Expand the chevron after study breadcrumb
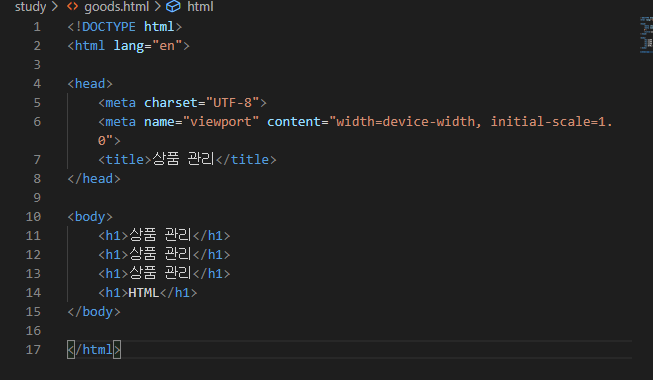This screenshot has height=380, width=653. pyautogui.click(x=55, y=7)
